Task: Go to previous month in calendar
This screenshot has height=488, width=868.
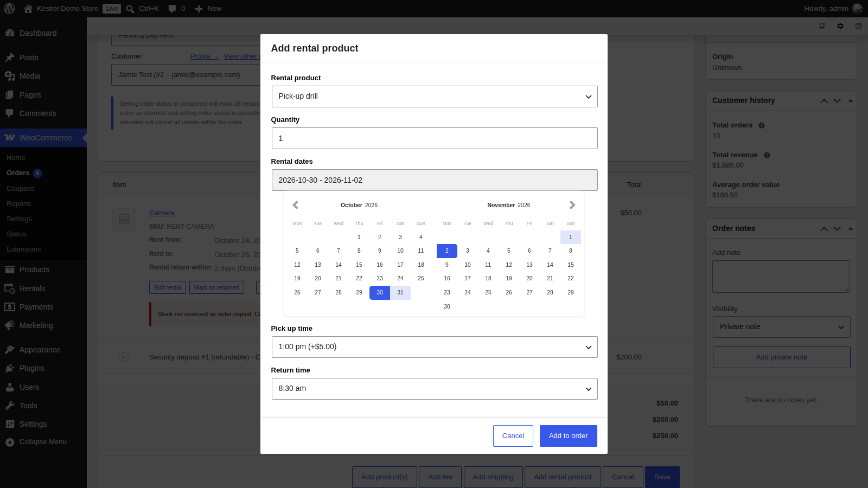Action: [x=296, y=205]
